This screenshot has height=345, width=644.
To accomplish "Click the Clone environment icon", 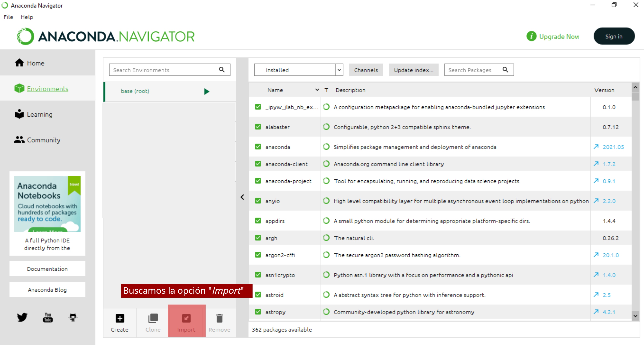I will (x=153, y=318).
